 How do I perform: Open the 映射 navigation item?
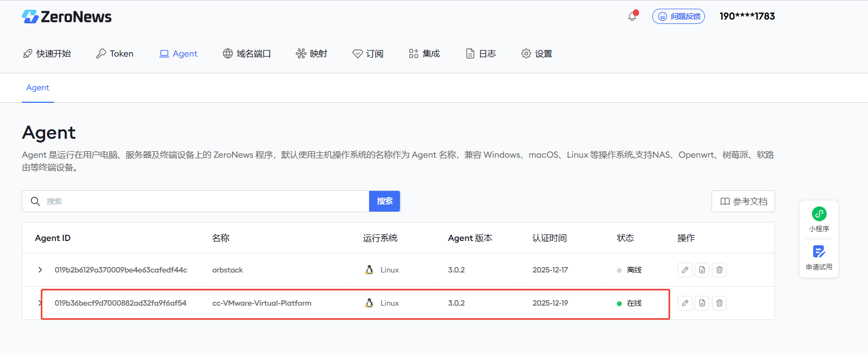pos(311,53)
